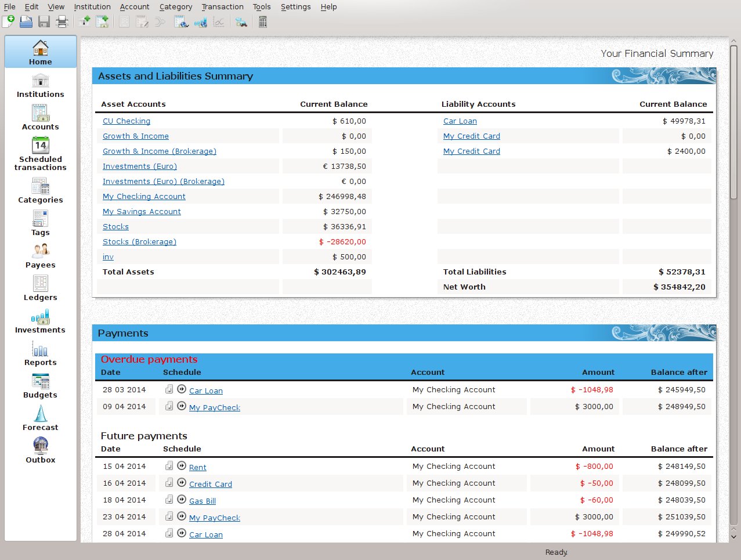Click the enter-schedule icon for Rent
Image resolution: width=741 pixels, height=560 pixels.
pyautogui.click(x=169, y=465)
